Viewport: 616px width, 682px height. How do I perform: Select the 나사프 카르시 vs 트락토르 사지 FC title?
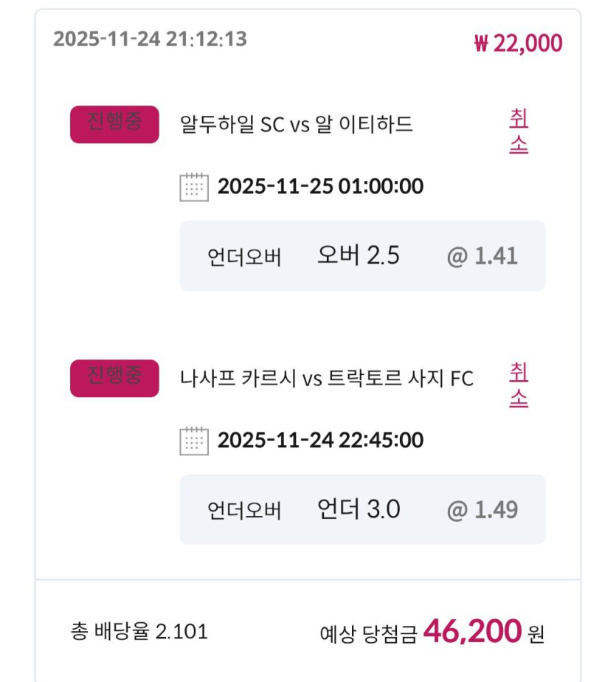327,379
